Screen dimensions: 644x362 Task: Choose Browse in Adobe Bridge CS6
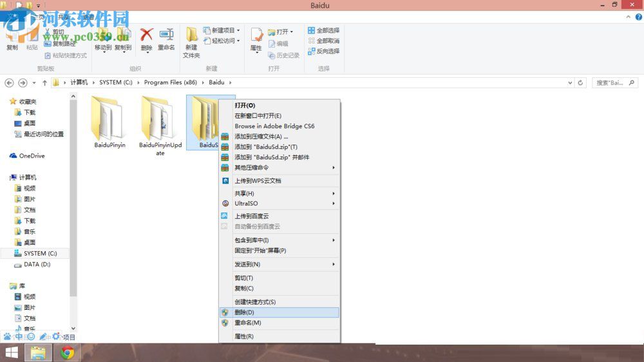[279, 126]
